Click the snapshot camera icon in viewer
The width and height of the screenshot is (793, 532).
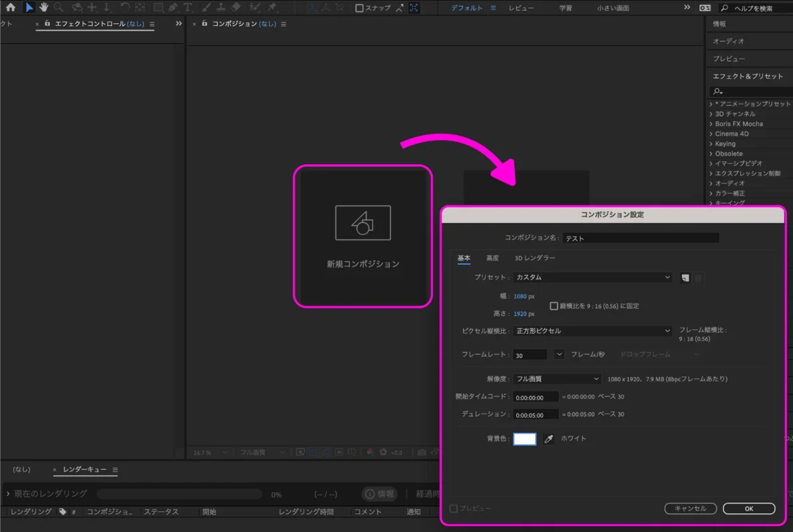[x=422, y=452]
